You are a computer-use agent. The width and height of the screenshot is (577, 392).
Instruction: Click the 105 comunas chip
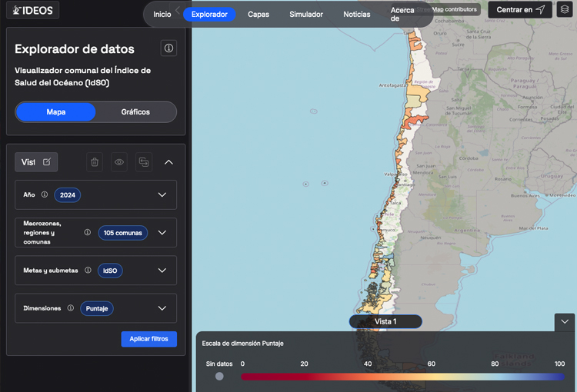pyautogui.click(x=123, y=233)
